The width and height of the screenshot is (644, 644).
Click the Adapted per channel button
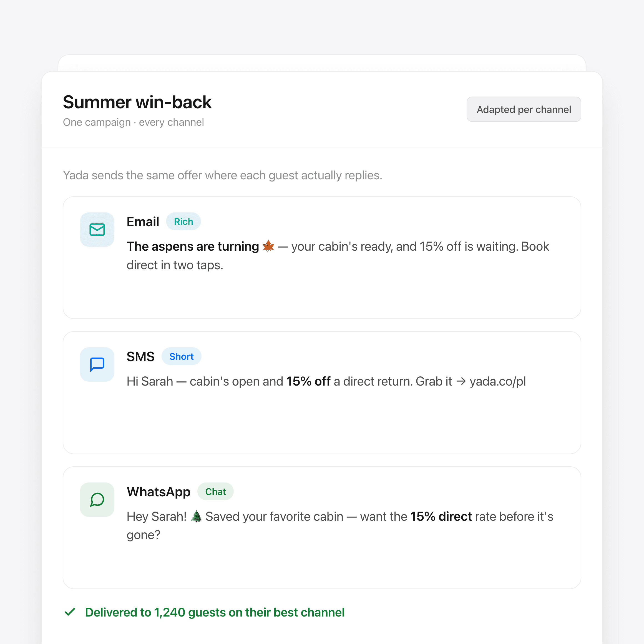pos(524,109)
